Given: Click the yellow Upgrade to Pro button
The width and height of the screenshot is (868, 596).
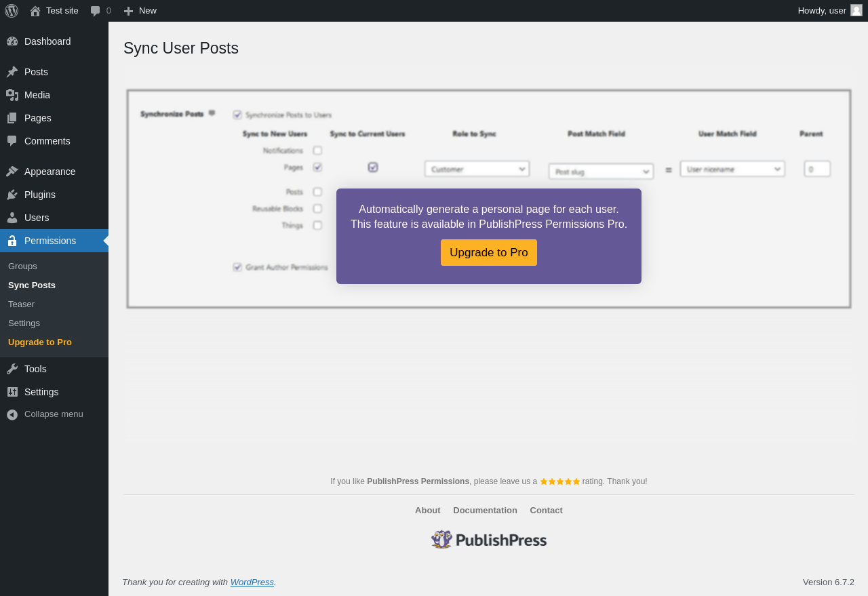Looking at the screenshot, I should coord(489,253).
